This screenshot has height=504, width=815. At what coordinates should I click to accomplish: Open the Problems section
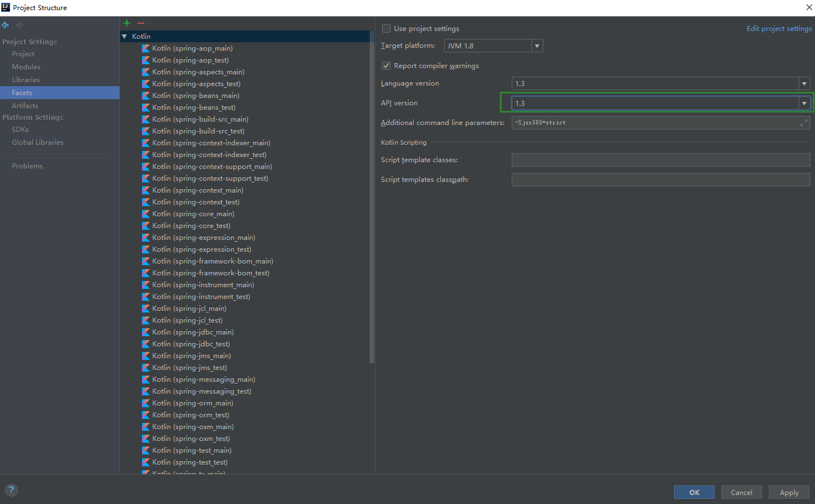(27, 166)
